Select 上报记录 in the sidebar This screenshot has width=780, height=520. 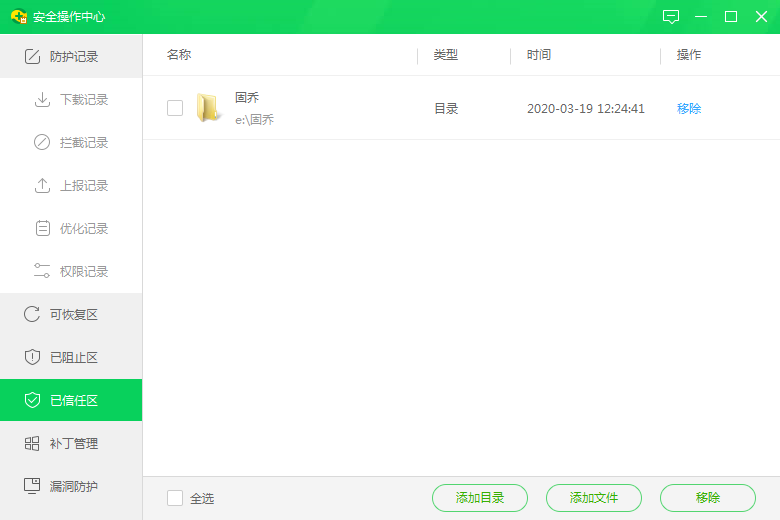tap(71, 186)
